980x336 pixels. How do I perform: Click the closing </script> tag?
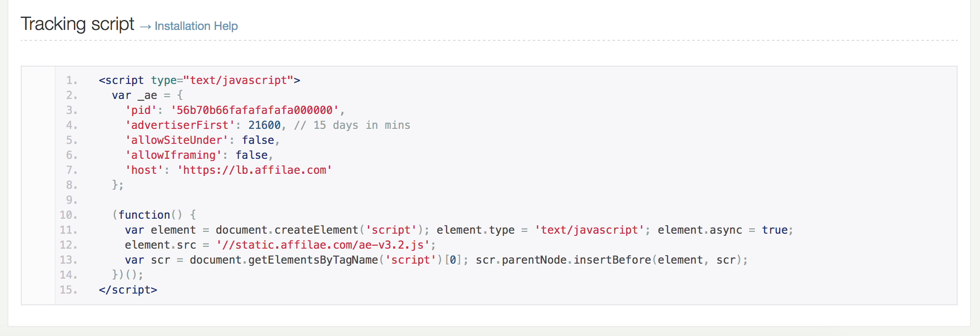[x=128, y=290]
